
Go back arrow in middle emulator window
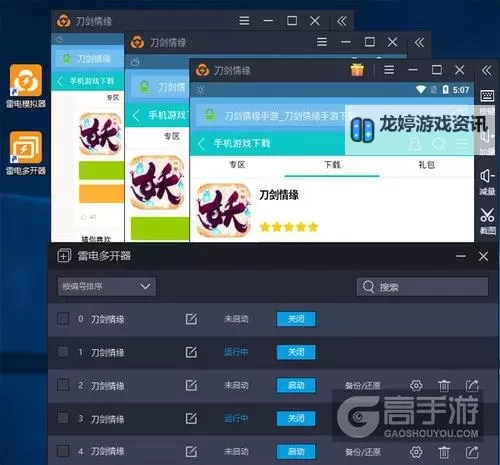(x=136, y=116)
